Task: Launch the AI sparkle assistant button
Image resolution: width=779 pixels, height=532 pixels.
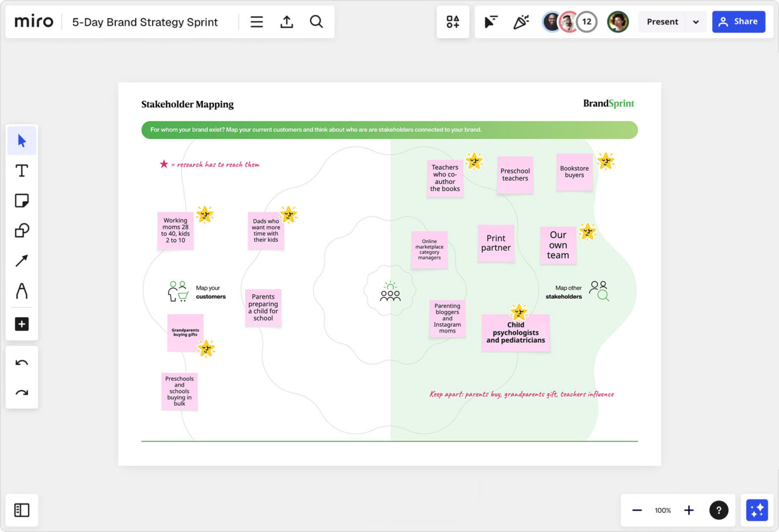Action: pyautogui.click(x=757, y=510)
